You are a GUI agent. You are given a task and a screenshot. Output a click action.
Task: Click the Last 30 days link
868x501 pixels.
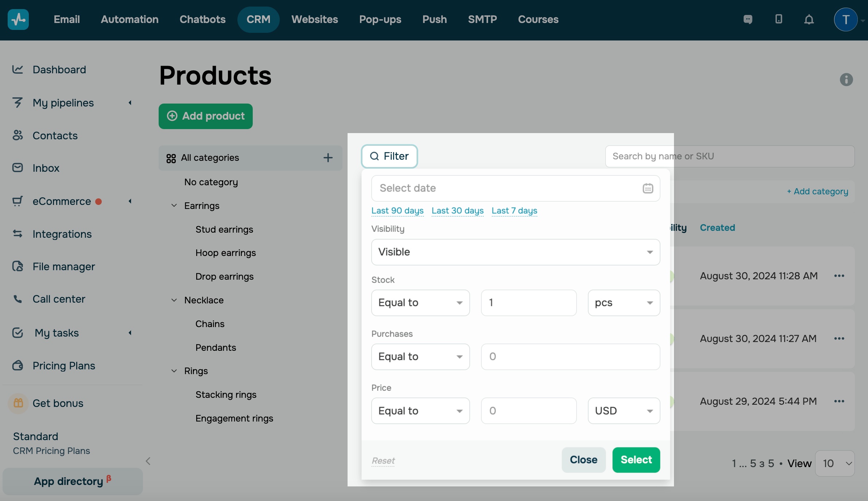click(x=457, y=210)
